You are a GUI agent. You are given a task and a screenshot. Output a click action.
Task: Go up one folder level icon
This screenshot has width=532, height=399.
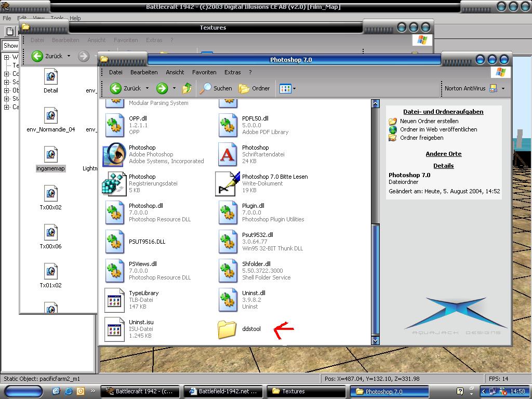[x=187, y=88]
